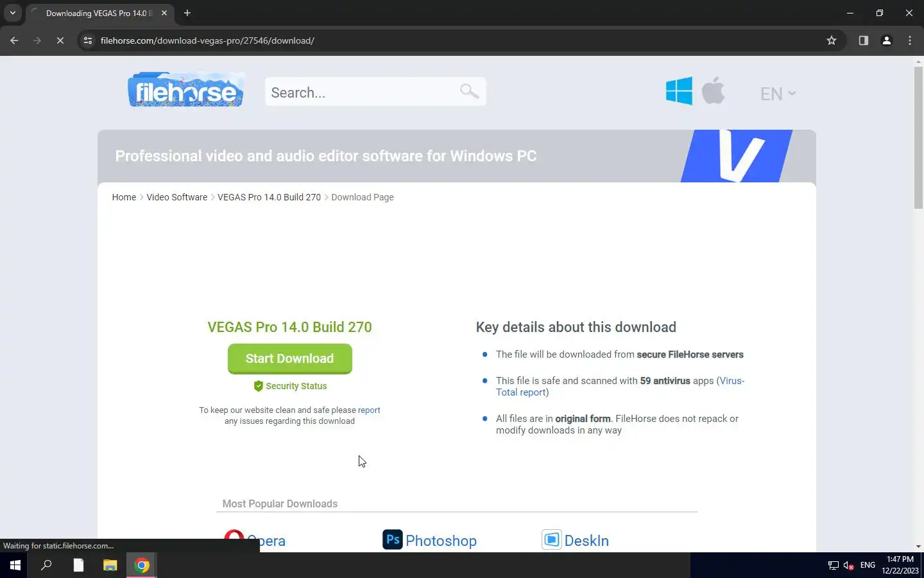Click the network tray icon

[x=833, y=565]
